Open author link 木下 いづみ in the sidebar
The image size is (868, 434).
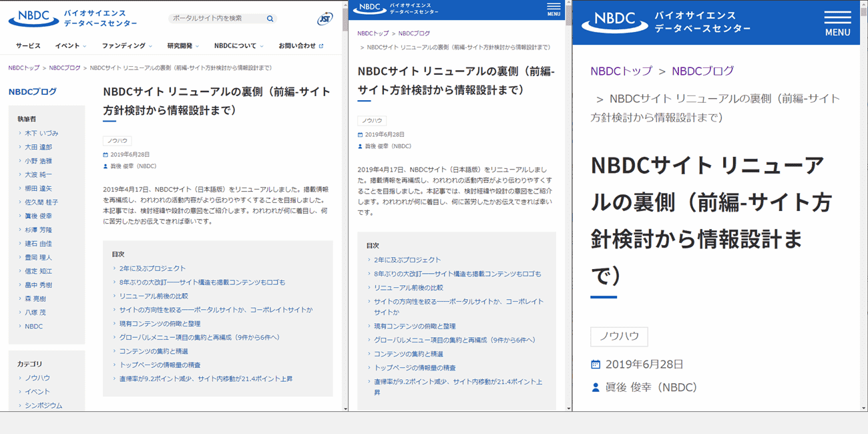tap(41, 134)
